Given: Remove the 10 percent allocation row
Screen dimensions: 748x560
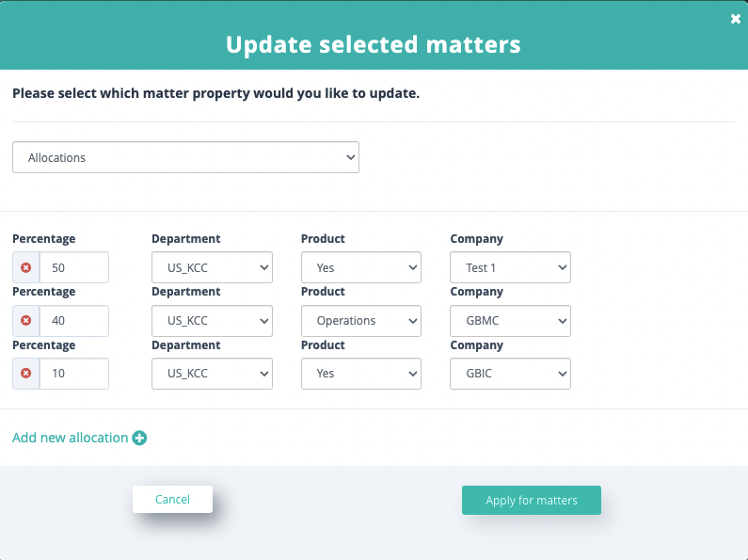Looking at the screenshot, I should tap(26, 374).
